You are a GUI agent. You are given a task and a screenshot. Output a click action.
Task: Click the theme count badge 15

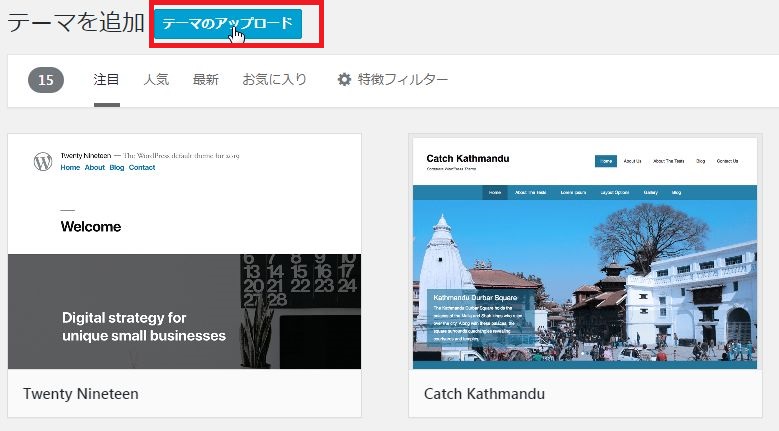(46, 80)
